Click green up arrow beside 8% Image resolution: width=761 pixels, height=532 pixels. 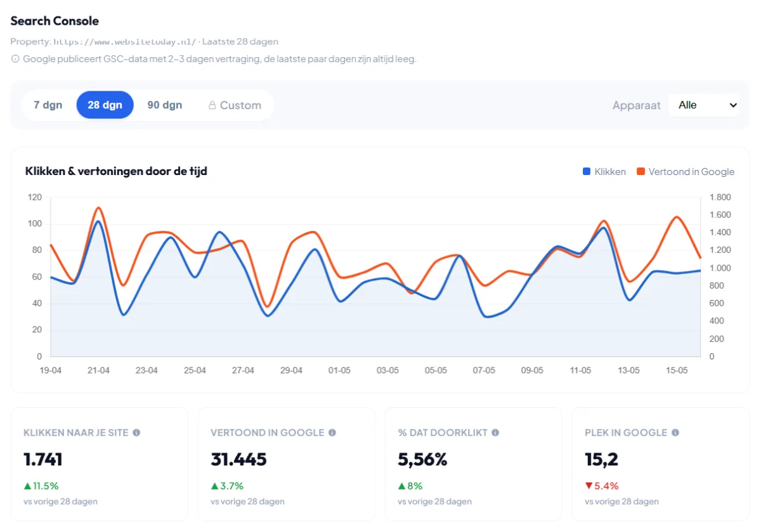pos(401,486)
